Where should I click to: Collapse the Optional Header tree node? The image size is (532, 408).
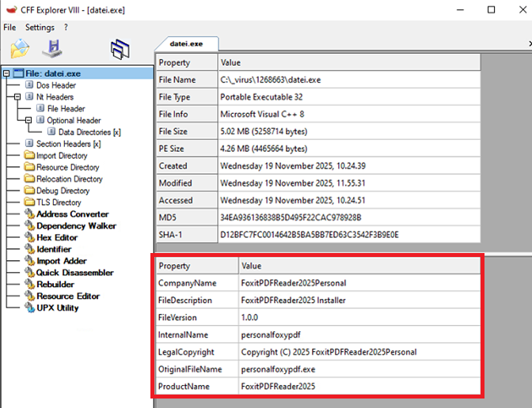coord(28,120)
